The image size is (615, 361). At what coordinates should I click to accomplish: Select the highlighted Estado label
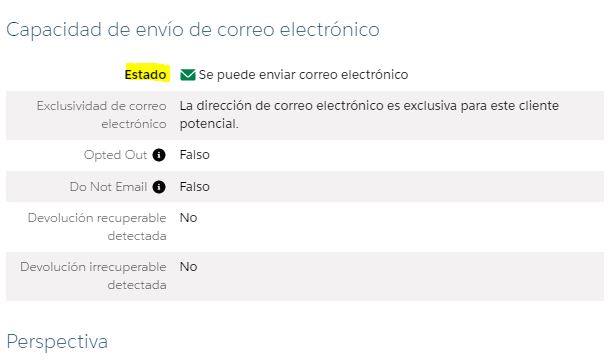[146, 75]
